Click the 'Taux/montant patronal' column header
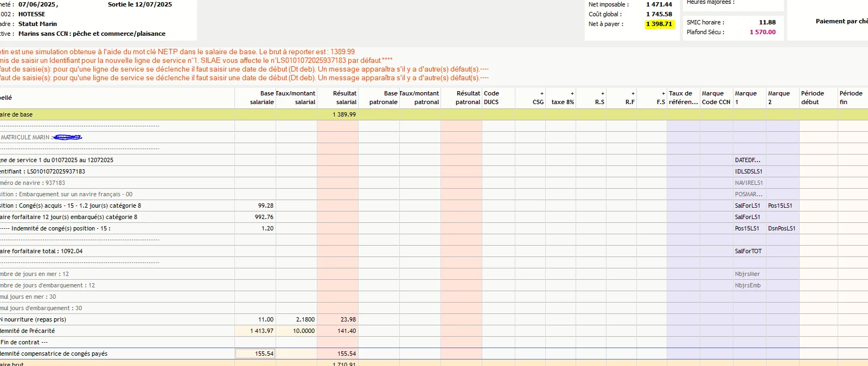 420,98
